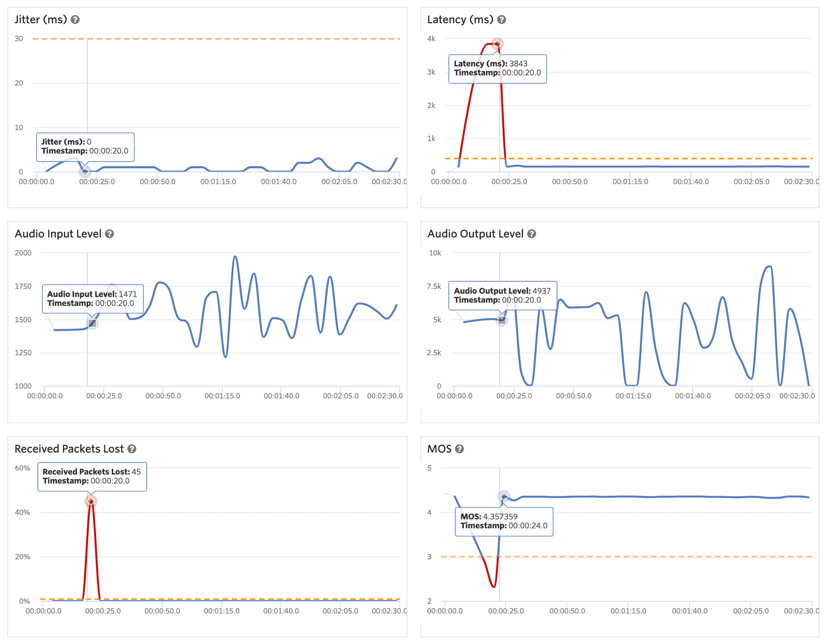Select the highlighted packet loss spike marker
Screen dimensions: 827x644
[91, 501]
